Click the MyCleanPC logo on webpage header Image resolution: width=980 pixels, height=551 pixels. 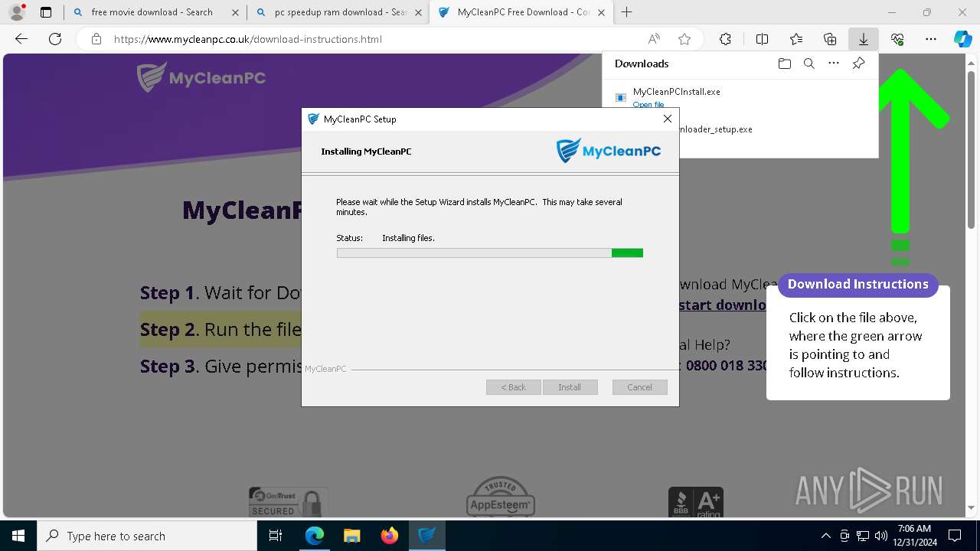[201, 77]
